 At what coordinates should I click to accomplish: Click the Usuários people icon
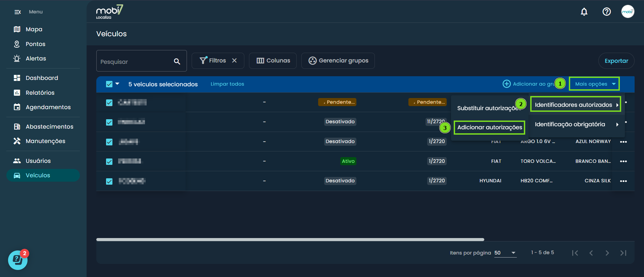point(17,161)
